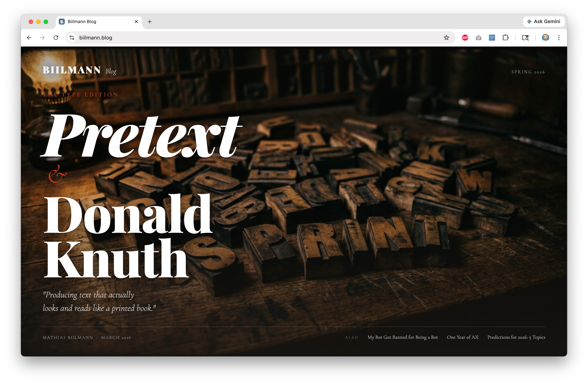
Task: Click the back navigation arrow
Action: (29, 38)
